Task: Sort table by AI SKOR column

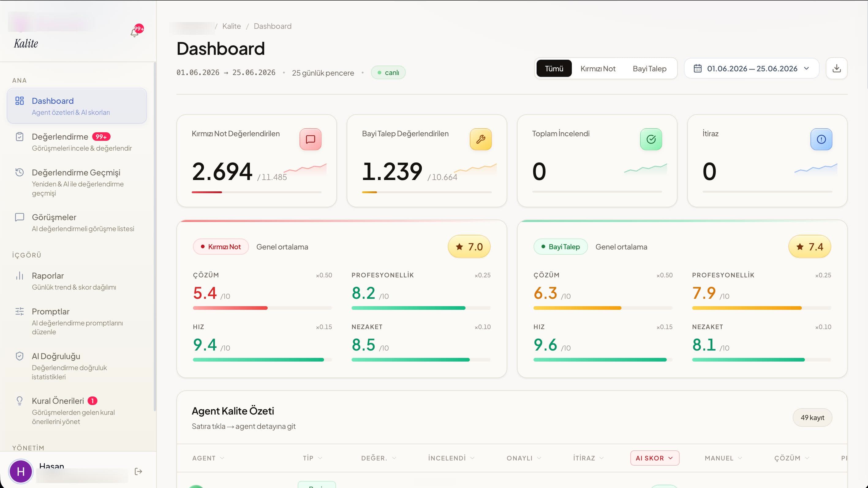Action: click(655, 458)
